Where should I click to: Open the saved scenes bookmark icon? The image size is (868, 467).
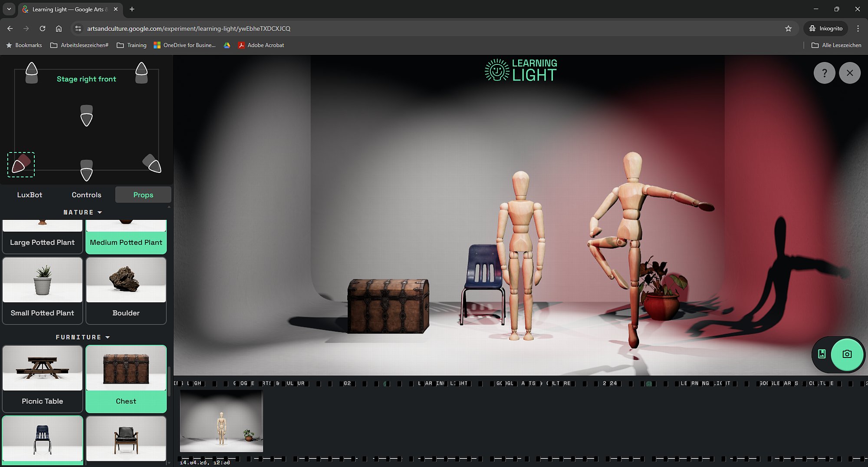(x=822, y=354)
